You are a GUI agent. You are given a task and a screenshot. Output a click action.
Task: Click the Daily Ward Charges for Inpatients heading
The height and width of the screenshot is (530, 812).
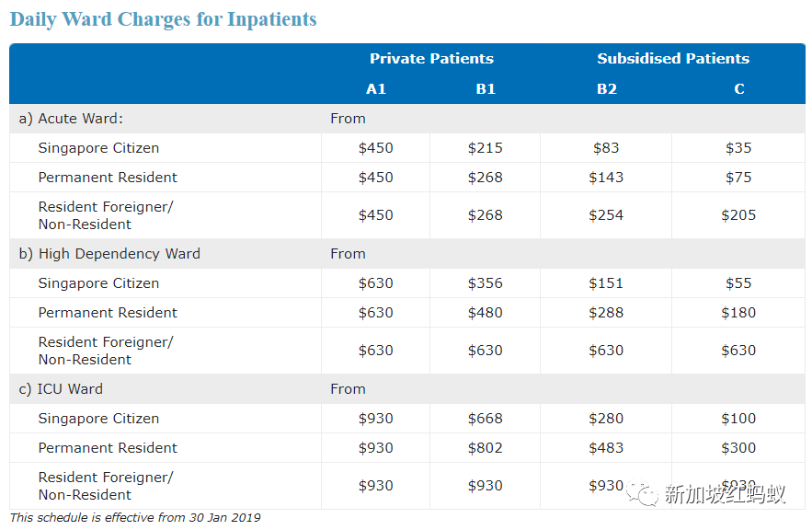[163, 19]
